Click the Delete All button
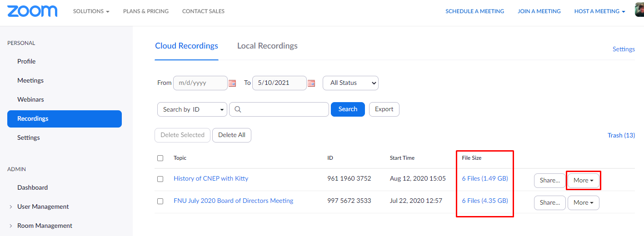644x236 pixels. pos(232,135)
